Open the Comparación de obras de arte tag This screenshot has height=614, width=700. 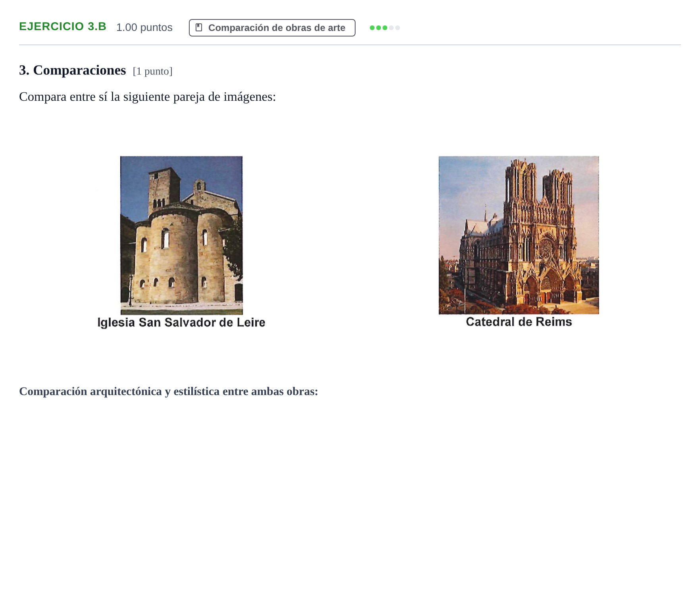tap(272, 28)
